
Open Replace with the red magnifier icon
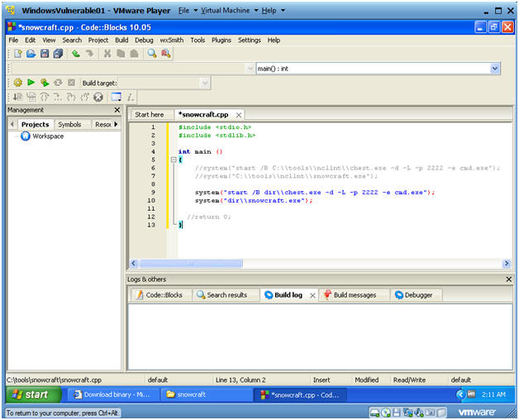pyautogui.click(x=166, y=54)
